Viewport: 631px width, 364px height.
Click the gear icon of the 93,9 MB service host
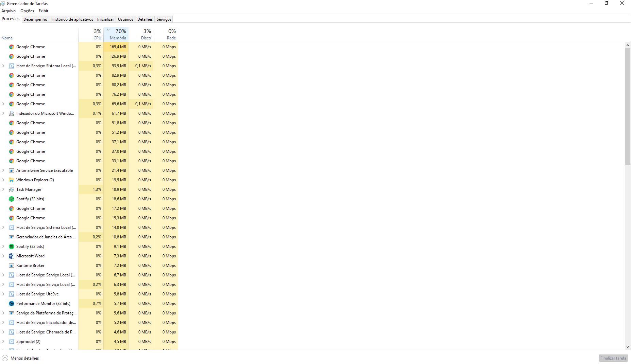point(12,66)
